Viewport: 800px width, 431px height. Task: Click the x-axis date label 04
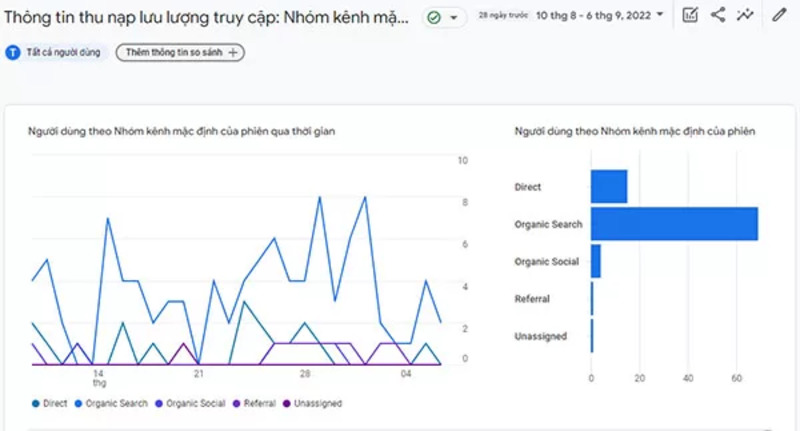point(406,373)
